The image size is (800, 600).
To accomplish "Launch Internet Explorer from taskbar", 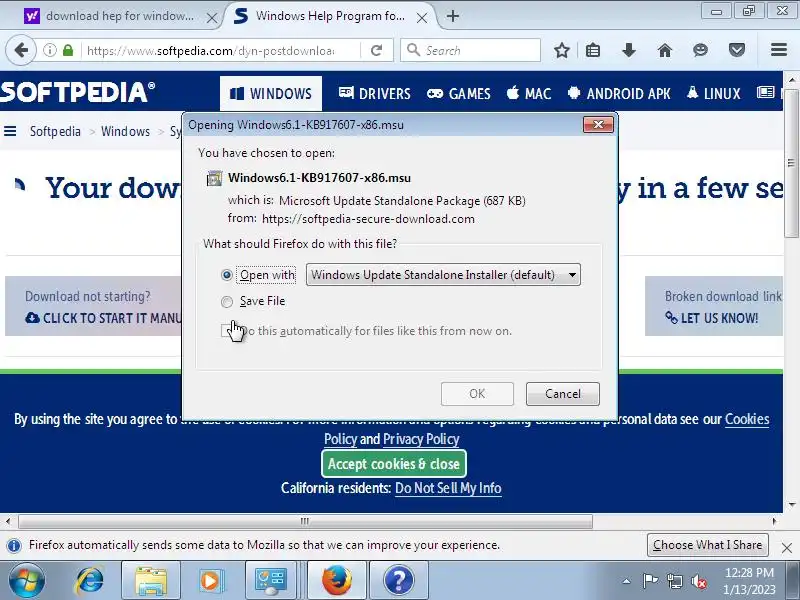I will (89, 580).
